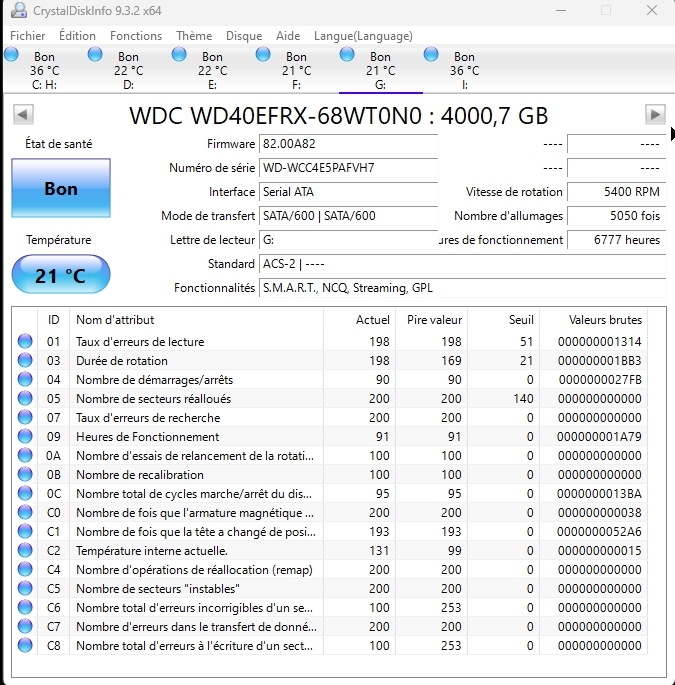
Task: Open the Aide menu
Action: click(x=288, y=36)
